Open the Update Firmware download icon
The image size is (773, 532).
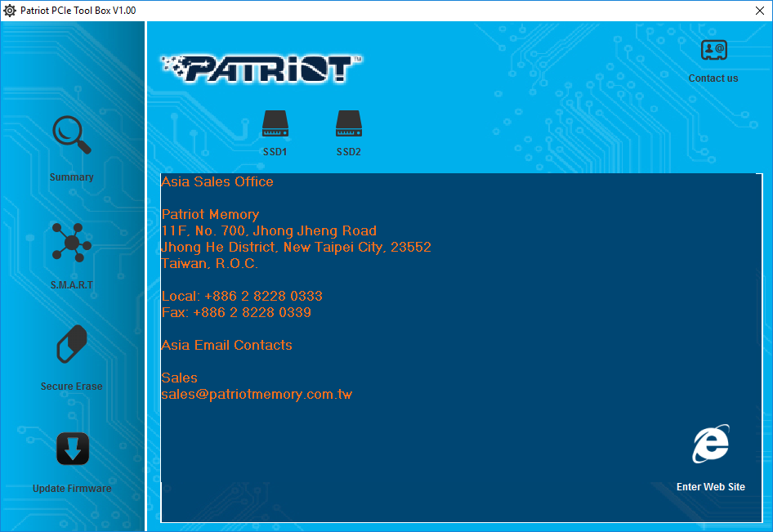click(x=73, y=449)
